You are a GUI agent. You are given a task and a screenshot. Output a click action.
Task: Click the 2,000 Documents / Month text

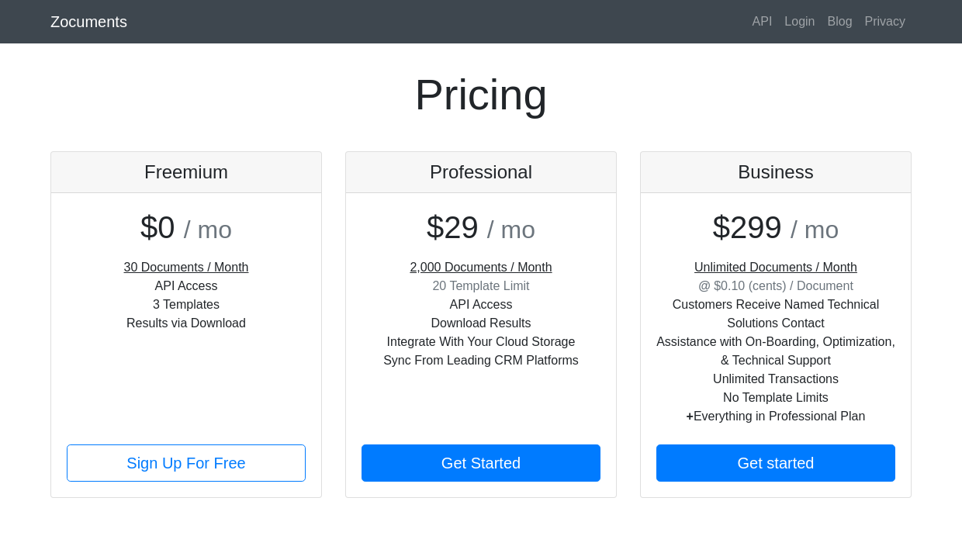pos(481,268)
